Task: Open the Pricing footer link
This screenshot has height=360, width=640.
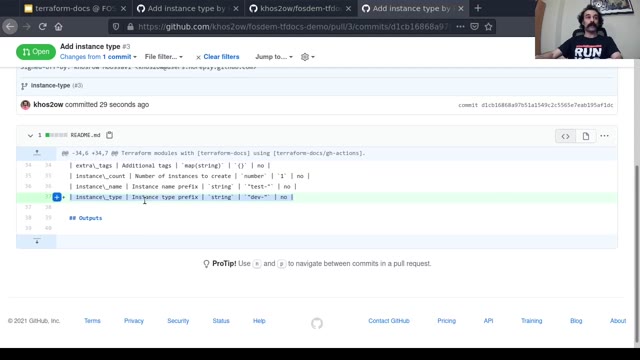Action: click(x=447, y=321)
